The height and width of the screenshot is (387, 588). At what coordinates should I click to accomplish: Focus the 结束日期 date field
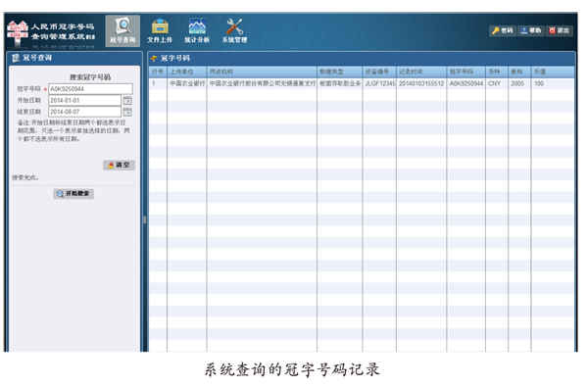pos(84,112)
